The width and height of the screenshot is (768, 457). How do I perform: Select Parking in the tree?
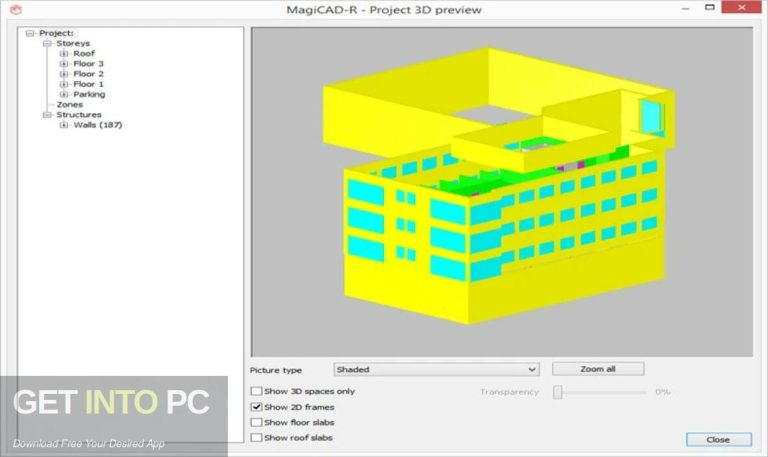click(89, 95)
